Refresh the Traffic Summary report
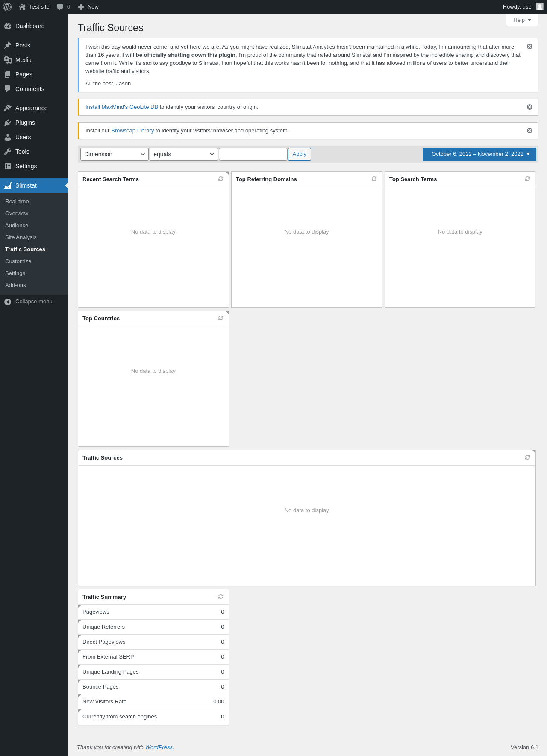The image size is (547, 756). coord(221,597)
